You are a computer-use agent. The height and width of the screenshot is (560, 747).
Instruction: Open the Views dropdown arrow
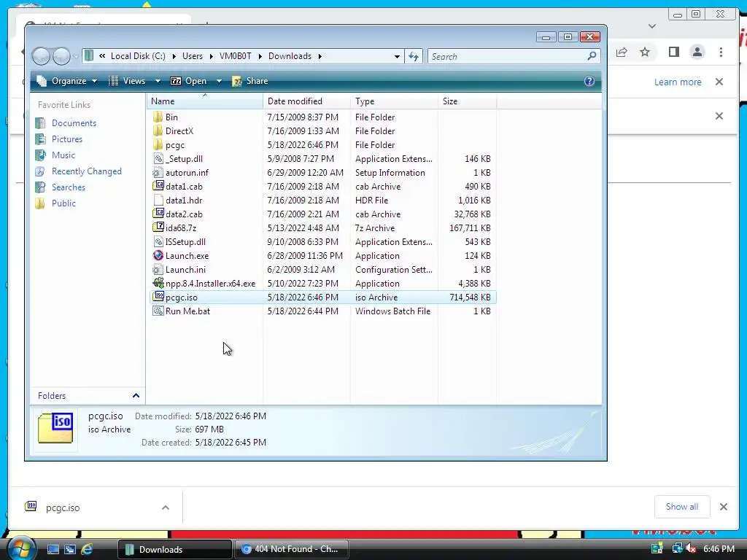[158, 81]
